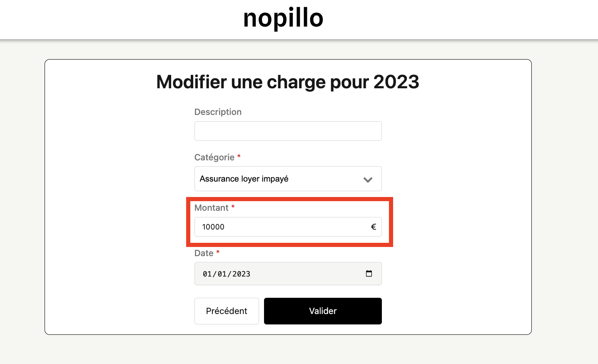Click the nopillo logo
Screen dimensions: 598x364
tap(283, 19)
